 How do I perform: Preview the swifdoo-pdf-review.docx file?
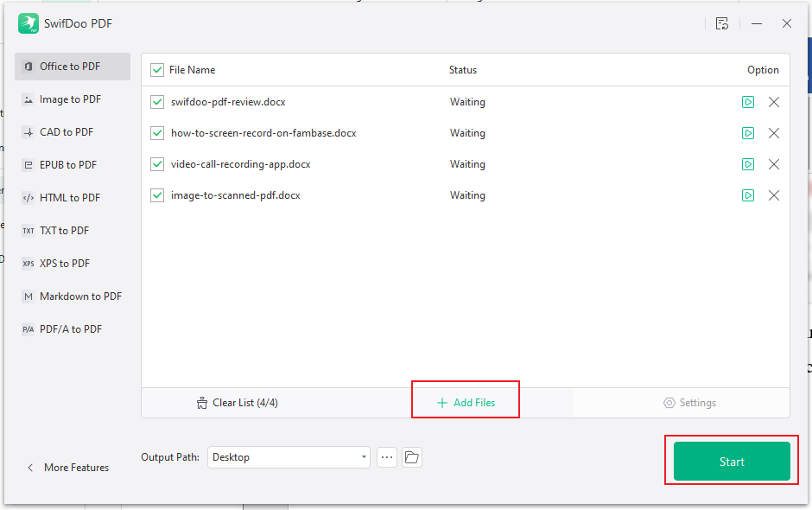[748, 101]
